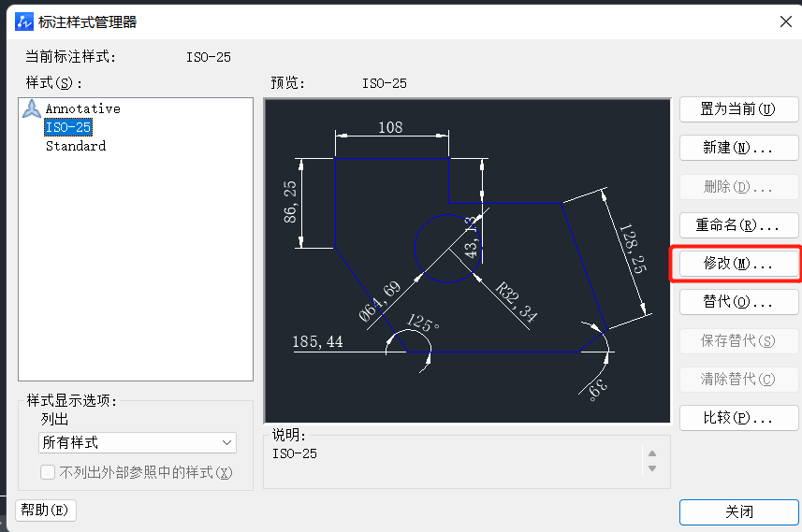Click the dimension preview image
Image resolution: width=802 pixels, height=532 pixels.
(467, 261)
